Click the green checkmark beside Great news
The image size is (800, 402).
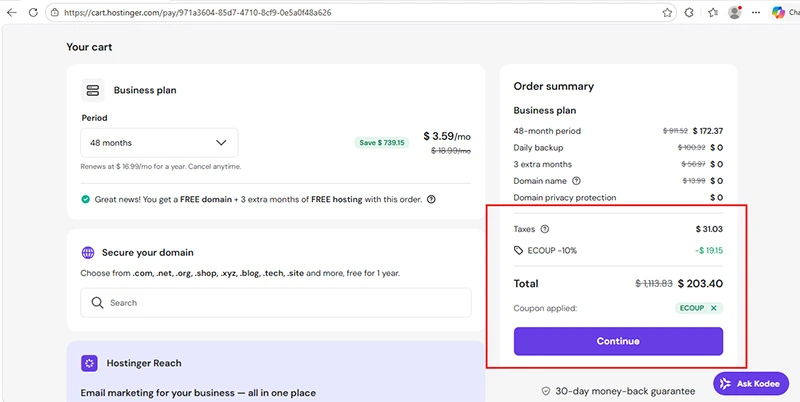pyautogui.click(x=86, y=199)
